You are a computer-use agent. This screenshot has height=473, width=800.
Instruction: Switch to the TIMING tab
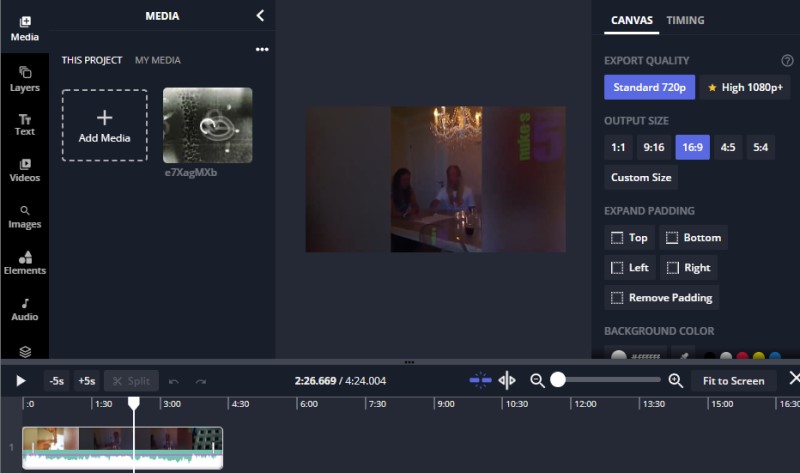[x=685, y=20]
